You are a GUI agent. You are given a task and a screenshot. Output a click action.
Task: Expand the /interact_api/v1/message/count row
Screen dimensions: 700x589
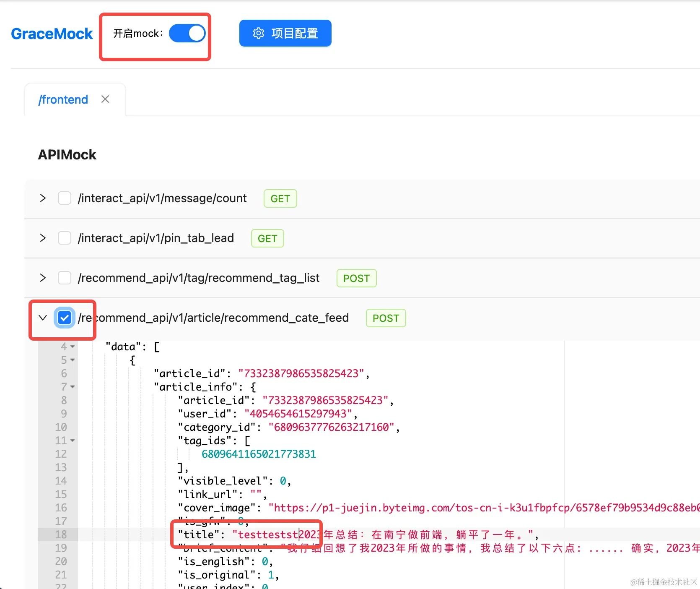point(43,198)
